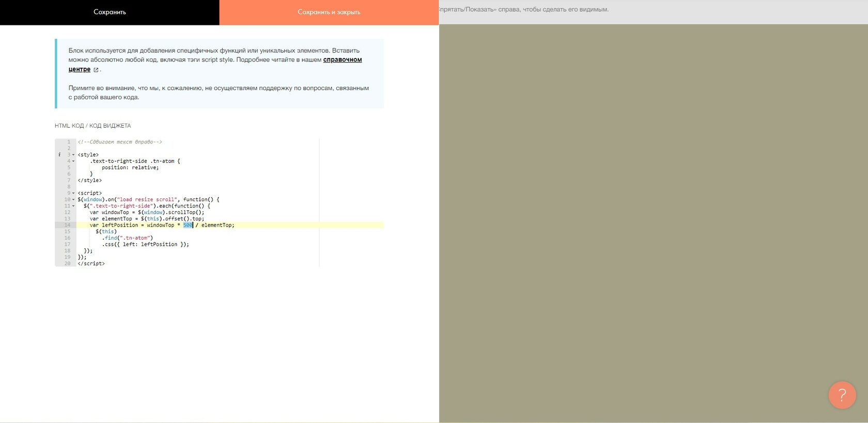
Task: Click line number 20 in the gutter
Action: (x=67, y=264)
